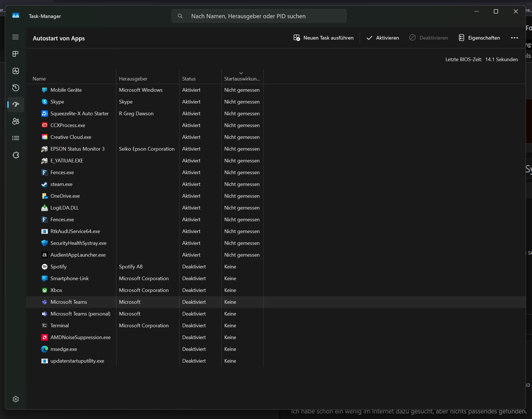Click the AudientAppLauncher.exe icon
Viewport: 532px width, 419px height.
click(x=45, y=255)
